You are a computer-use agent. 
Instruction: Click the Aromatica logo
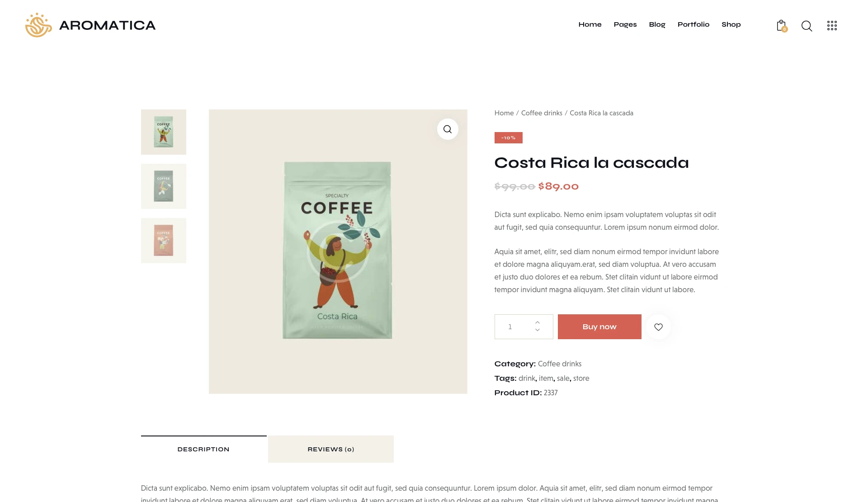click(x=90, y=25)
